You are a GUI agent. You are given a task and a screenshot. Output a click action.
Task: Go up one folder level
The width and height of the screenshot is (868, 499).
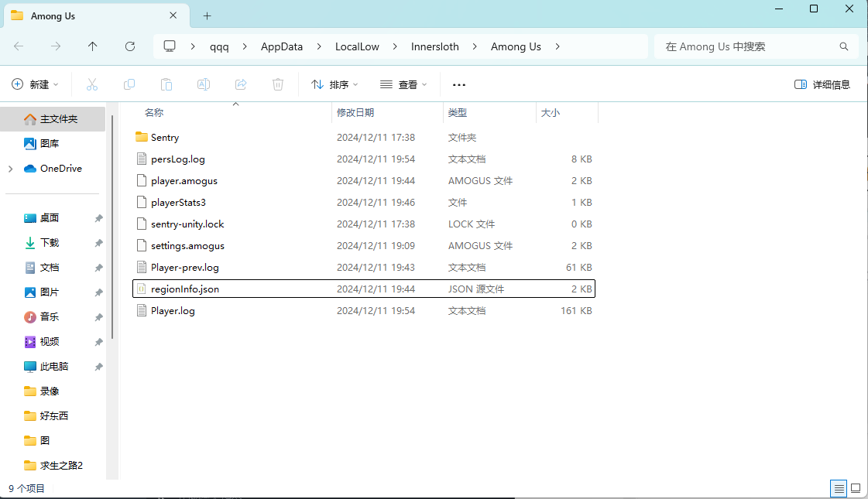tap(92, 46)
